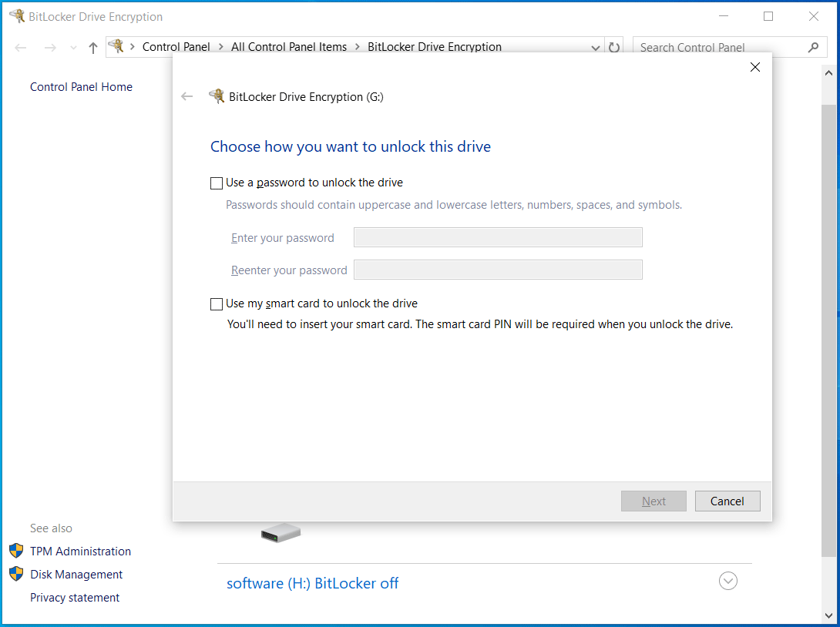This screenshot has height=627, width=840.
Task: Close the BitLocker wizard dialog with X
Action: click(x=754, y=67)
